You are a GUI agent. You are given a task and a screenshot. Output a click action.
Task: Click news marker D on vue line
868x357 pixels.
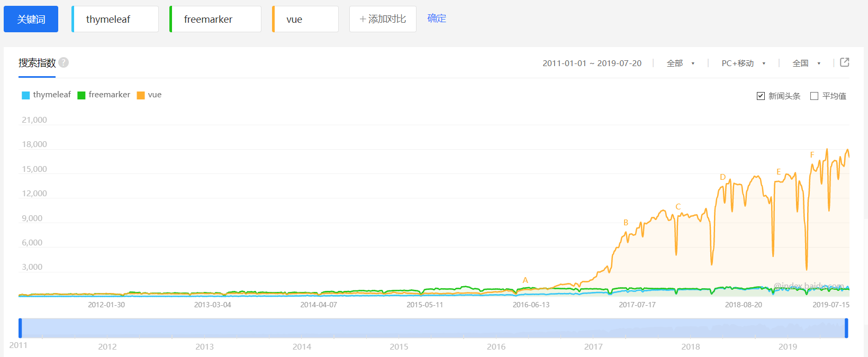pyautogui.click(x=722, y=177)
